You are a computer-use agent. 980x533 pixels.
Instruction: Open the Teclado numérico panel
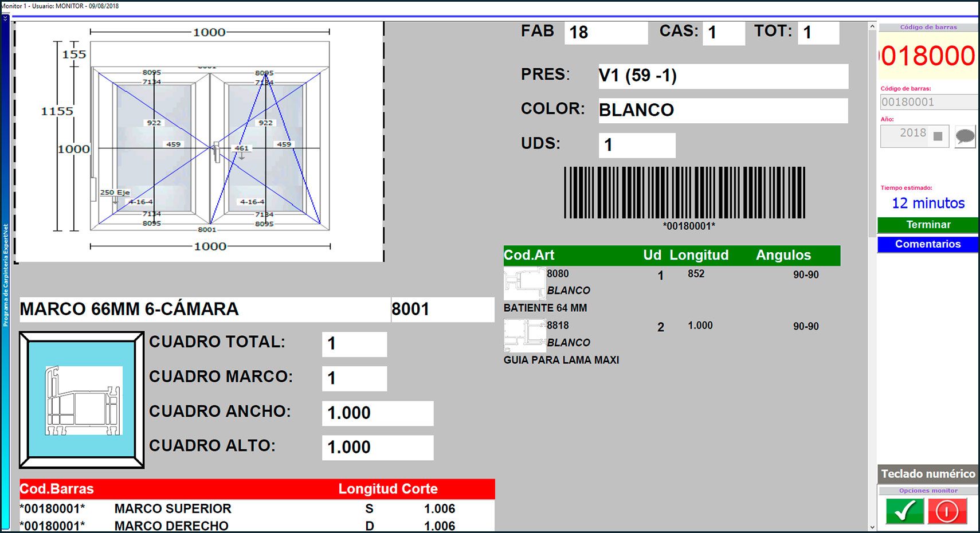tap(927, 474)
